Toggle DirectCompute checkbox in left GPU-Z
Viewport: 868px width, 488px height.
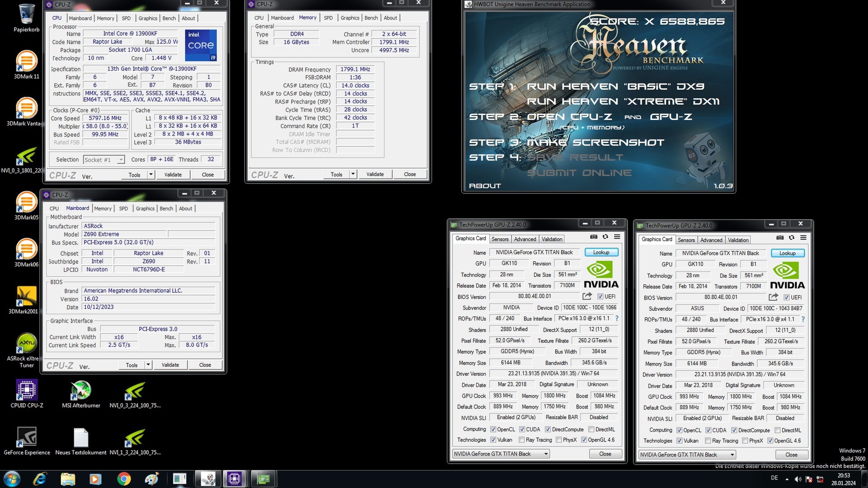coord(547,430)
